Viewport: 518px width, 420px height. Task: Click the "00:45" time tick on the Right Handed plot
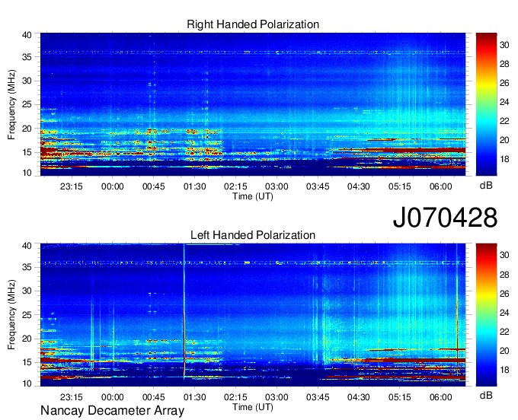[x=154, y=186]
